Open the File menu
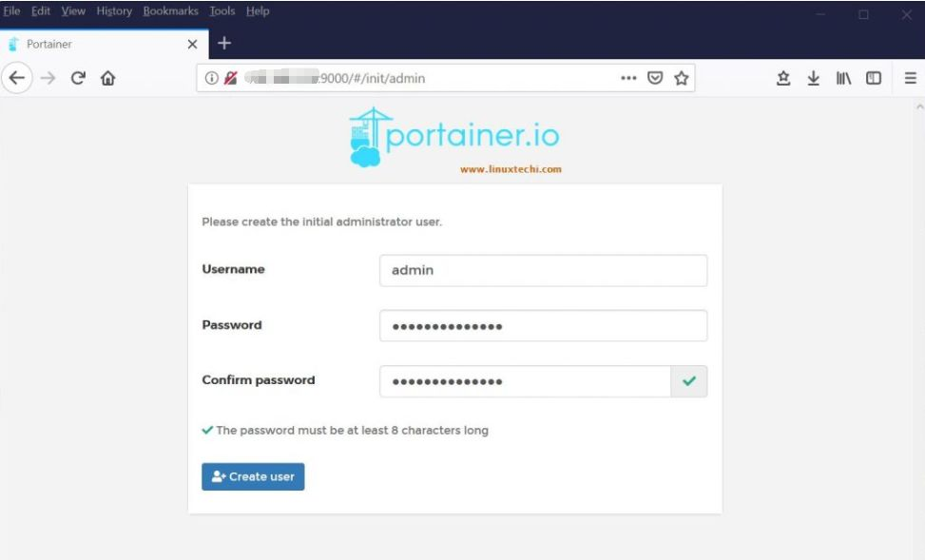The height and width of the screenshot is (560, 925). coord(11,11)
